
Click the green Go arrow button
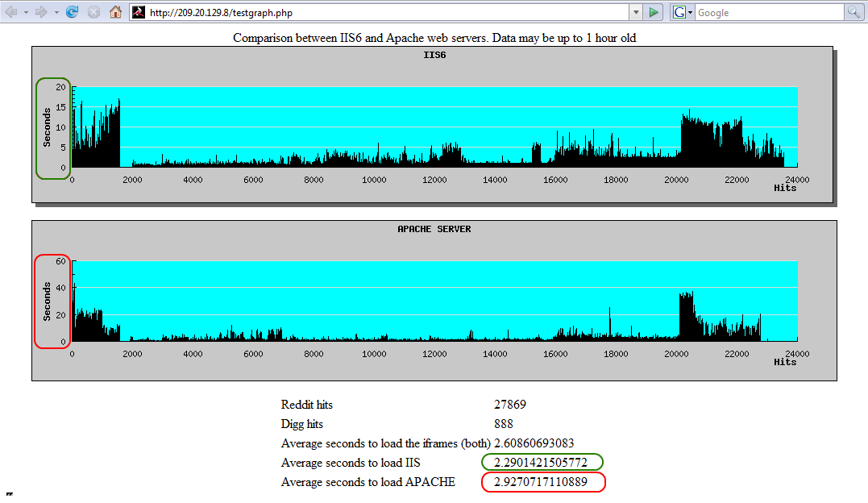point(654,12)
